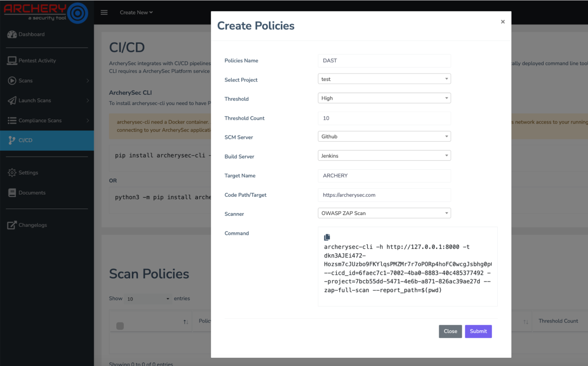
Task: Open the Threshold dropdown showing High
Action: click(x=384, y=98)
